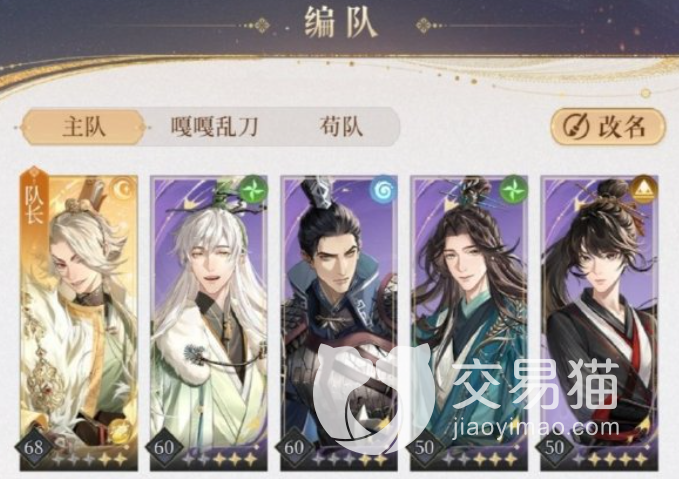679x479 pixels.
Task: Click the golden triangle element icon
Action: click(x=644, y=189)
